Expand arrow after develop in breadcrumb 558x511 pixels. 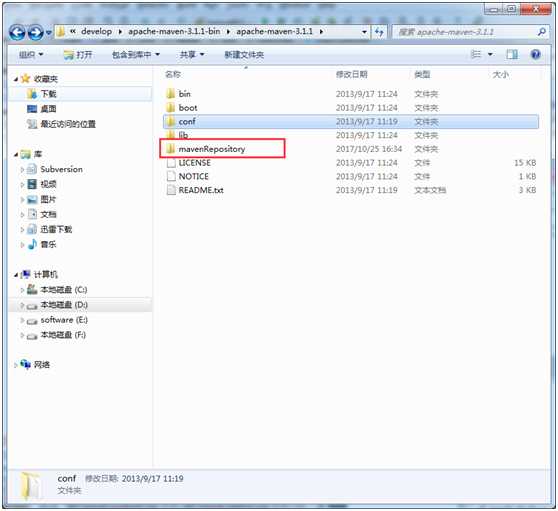(120, 32)
